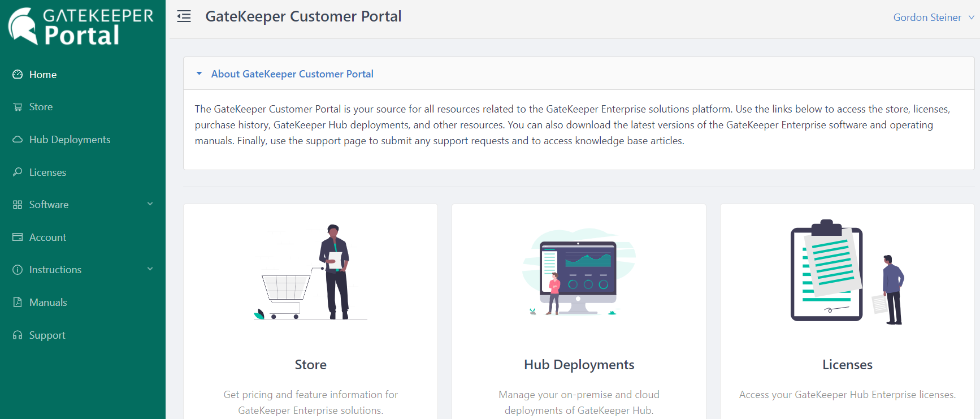The height and width of the screenshot is (419, 980).
Task: Click the Hub Deployments cloud icon
Action: click(18, 140)
